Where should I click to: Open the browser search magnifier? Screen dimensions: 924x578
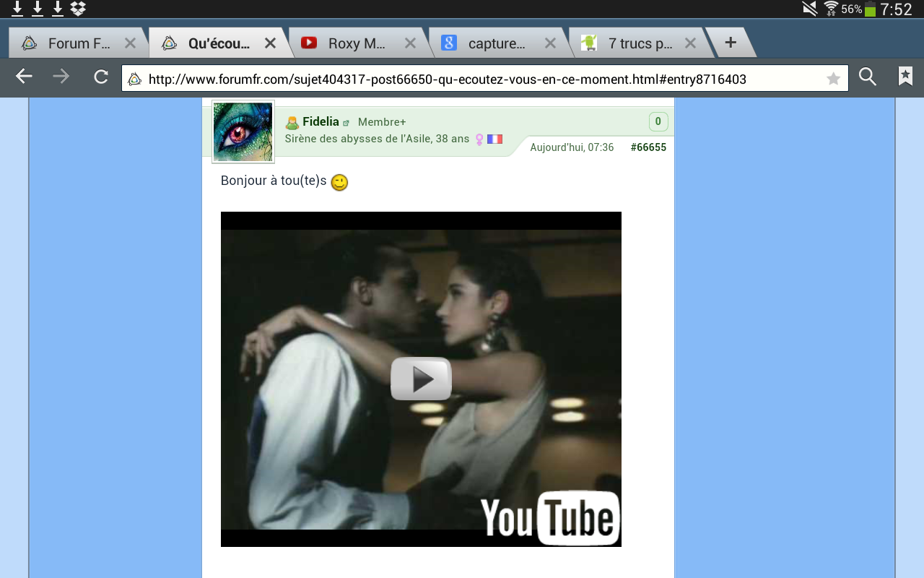pyautogui.click(x=868, y=77)
